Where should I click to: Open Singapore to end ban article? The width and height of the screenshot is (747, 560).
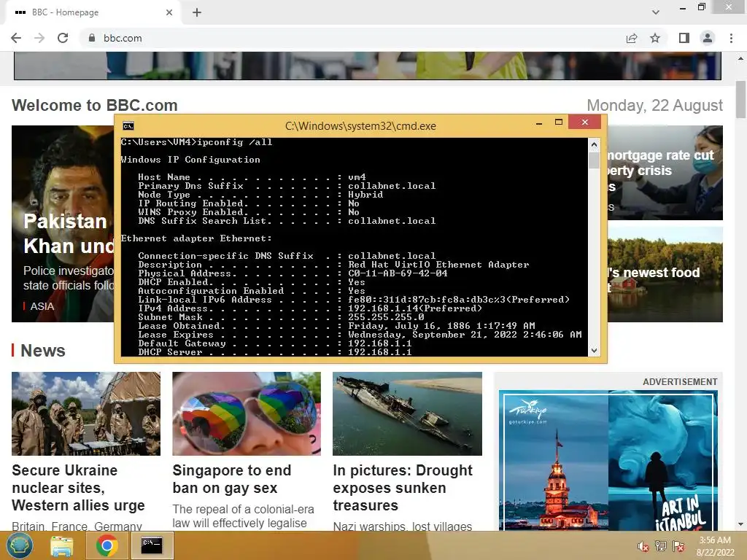coord(231,479)
